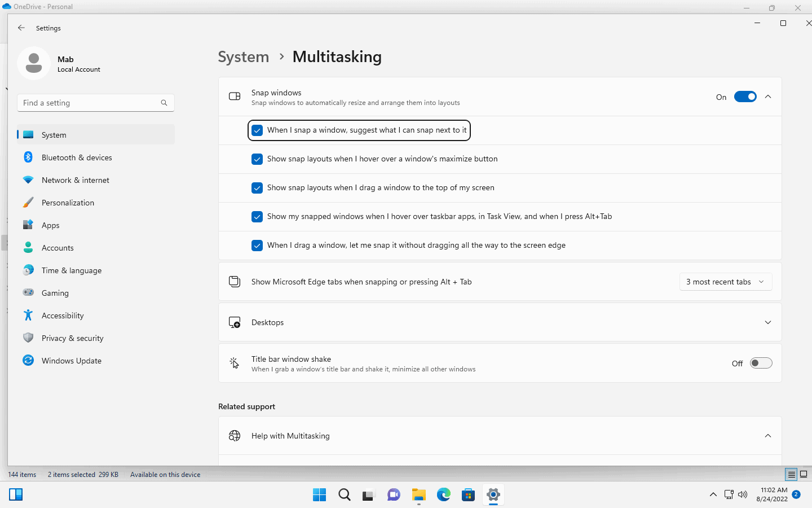Select the Gaming controller icon
The image size is (812, 508).
click(28, 292)
